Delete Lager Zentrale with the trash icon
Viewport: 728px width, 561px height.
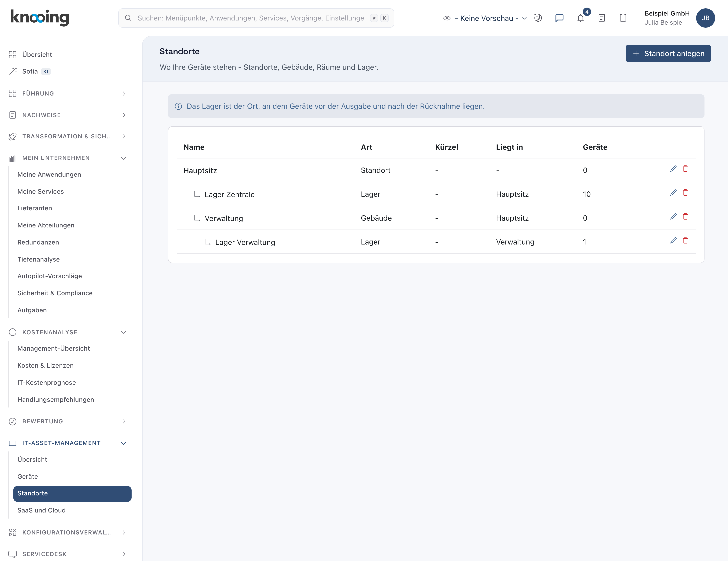685,193
